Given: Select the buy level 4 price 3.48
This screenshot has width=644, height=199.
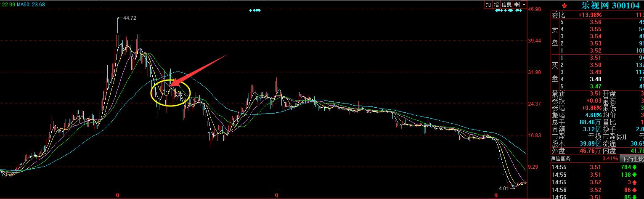Looking at the screenshot, I should click(595, 79).
